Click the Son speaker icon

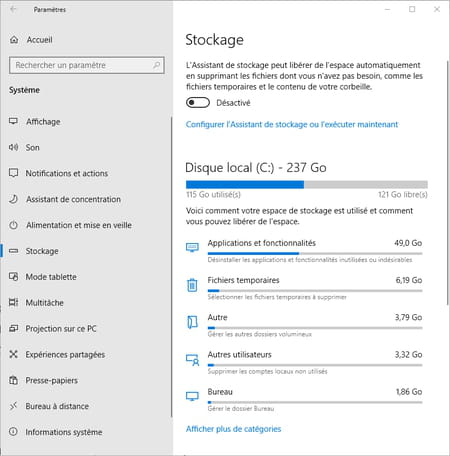[13, 147]
